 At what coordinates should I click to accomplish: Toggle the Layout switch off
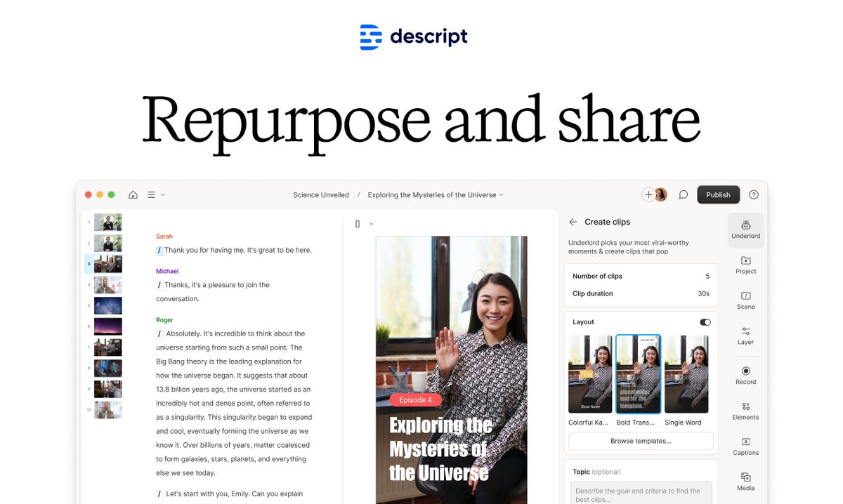coord(705,322)
